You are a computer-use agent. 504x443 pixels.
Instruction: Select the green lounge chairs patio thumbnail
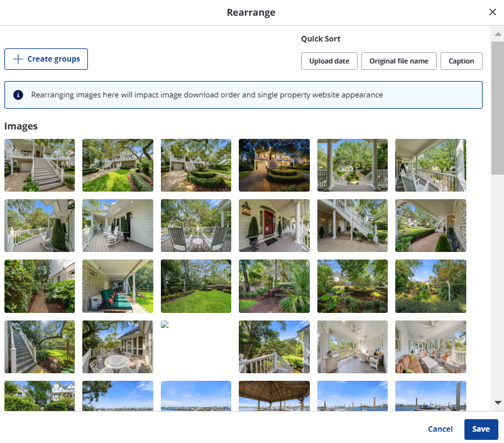(x=118, y=286)
